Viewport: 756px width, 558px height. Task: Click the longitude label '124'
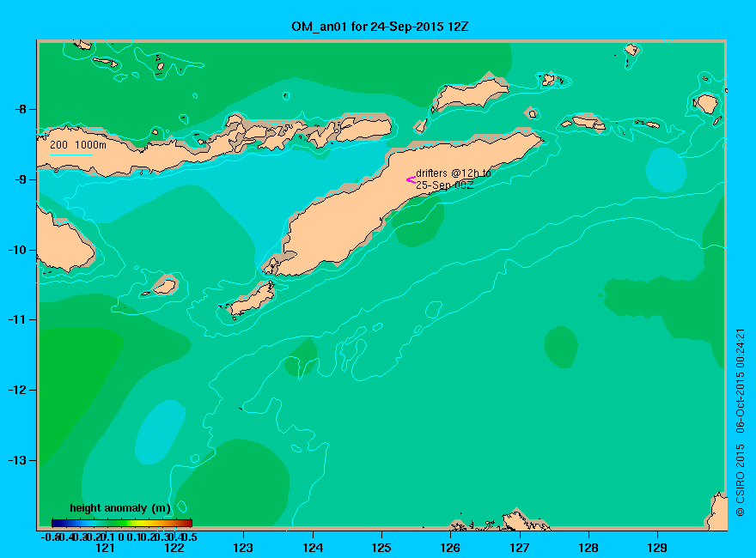[x=313, y=548]
